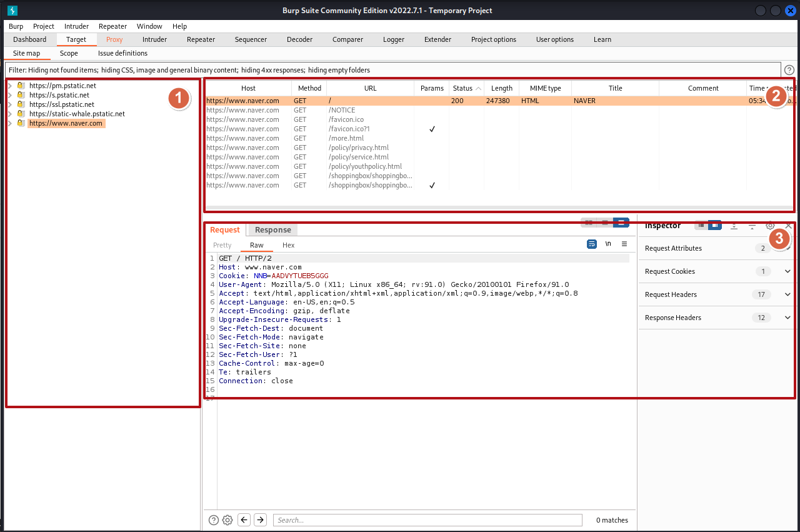Open the Repeater tool tab
This screenshot has width=800, height=532.
(x=201, y=39)
